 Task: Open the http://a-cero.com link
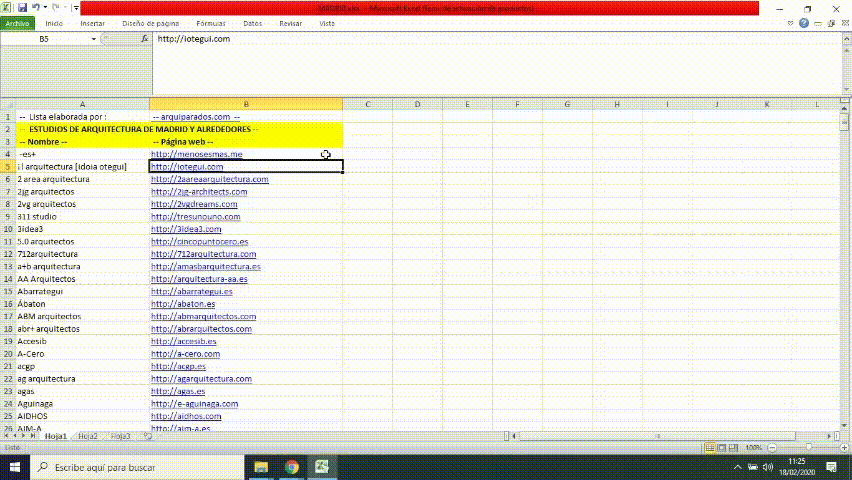[x=185, y=354]
